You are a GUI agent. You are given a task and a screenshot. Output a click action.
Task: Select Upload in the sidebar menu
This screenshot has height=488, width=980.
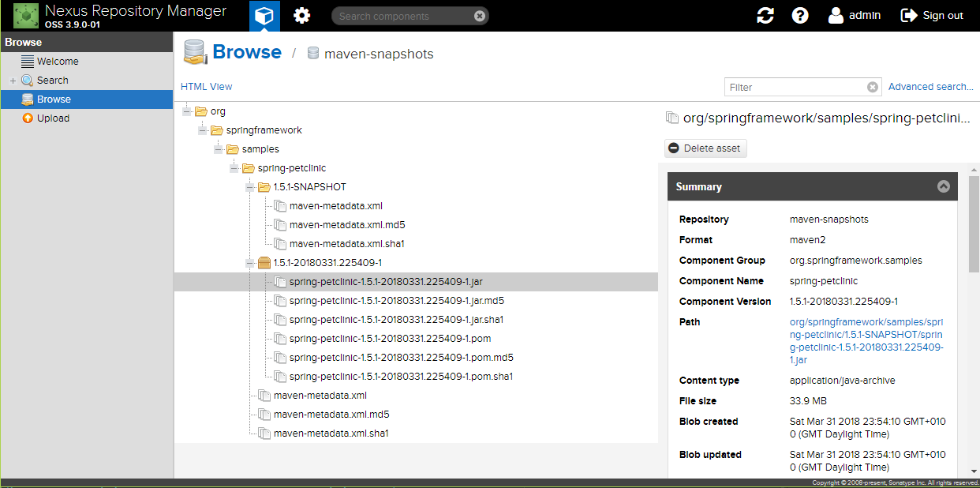(x=87, y=118)
